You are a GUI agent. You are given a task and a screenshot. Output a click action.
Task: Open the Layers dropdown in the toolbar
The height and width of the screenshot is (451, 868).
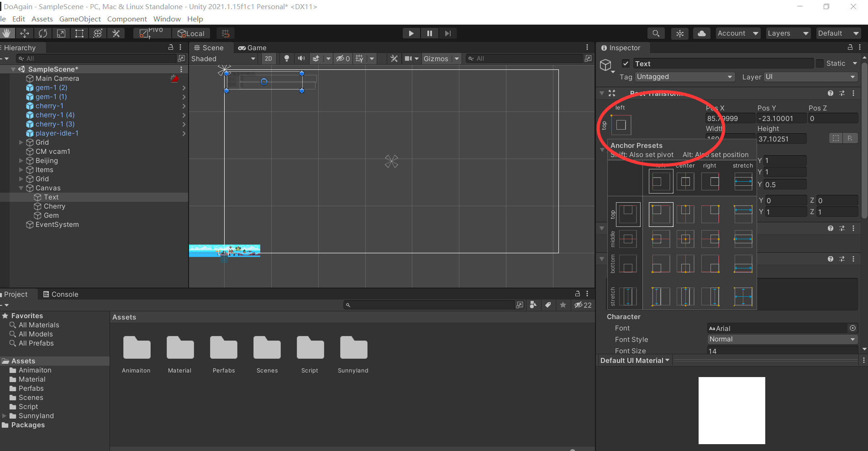788,33
